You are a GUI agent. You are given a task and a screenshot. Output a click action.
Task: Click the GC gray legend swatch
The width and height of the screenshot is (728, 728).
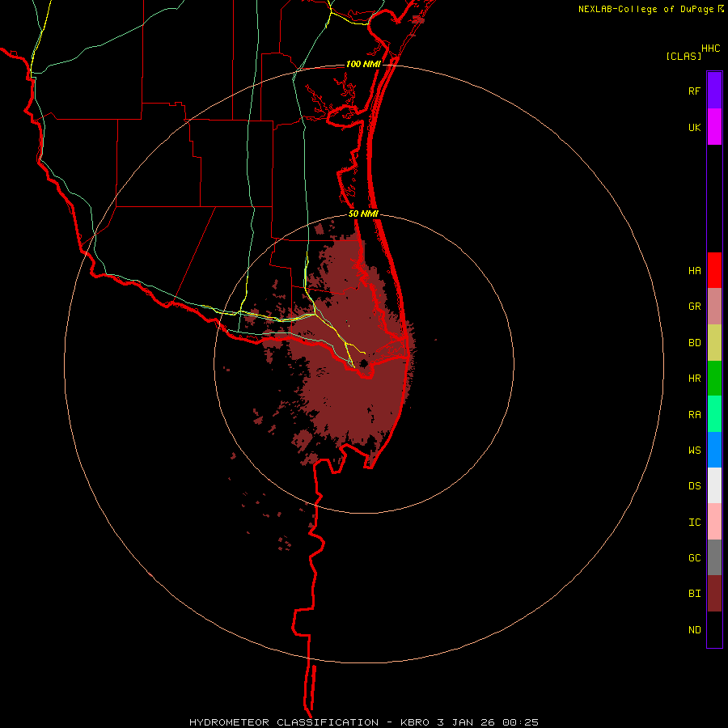tap(714, 557)
